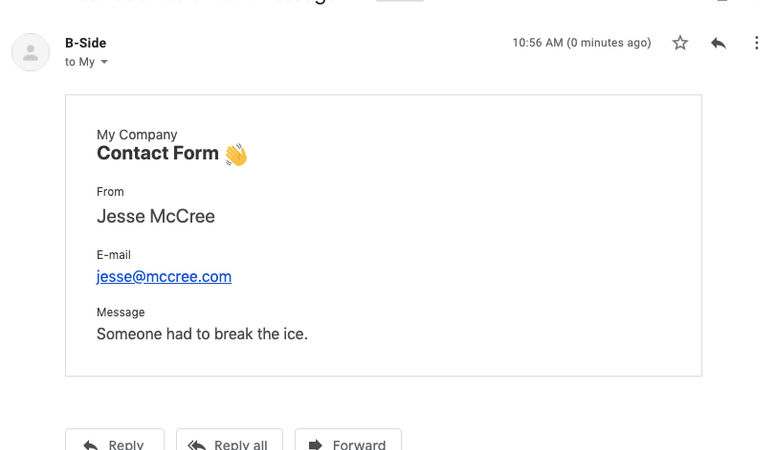Open the jesse@mccree.com email link
Viewport: 775px width, 450px height.
coord(164,277)
